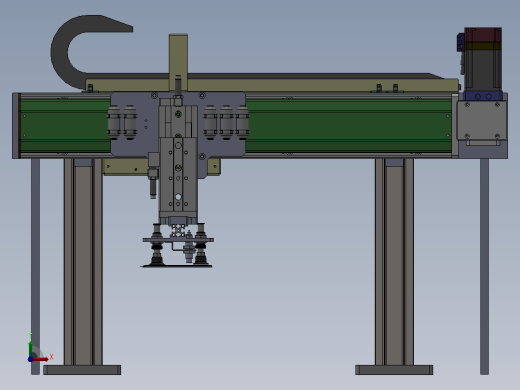Click the green Y axis arrow of the triad
The height and width of the screenshot is (390, 520).
point(31,348)
